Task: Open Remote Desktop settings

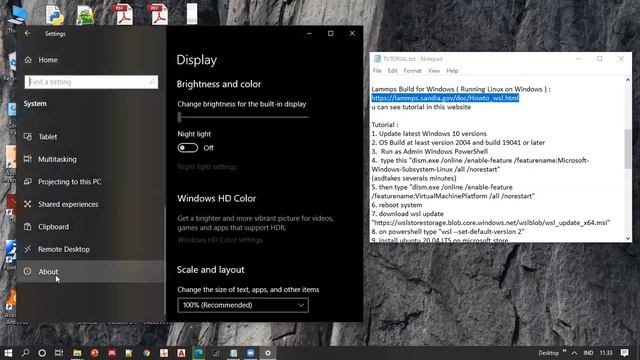Action: click(x=91, y=249)
